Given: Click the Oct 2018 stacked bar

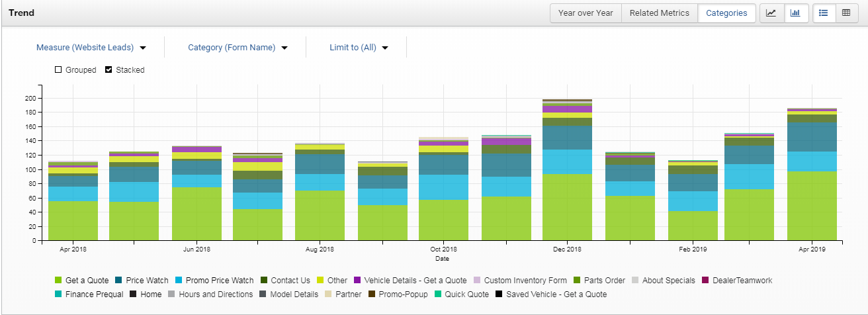Looking at the screenshot, I should tap(443, 189).
